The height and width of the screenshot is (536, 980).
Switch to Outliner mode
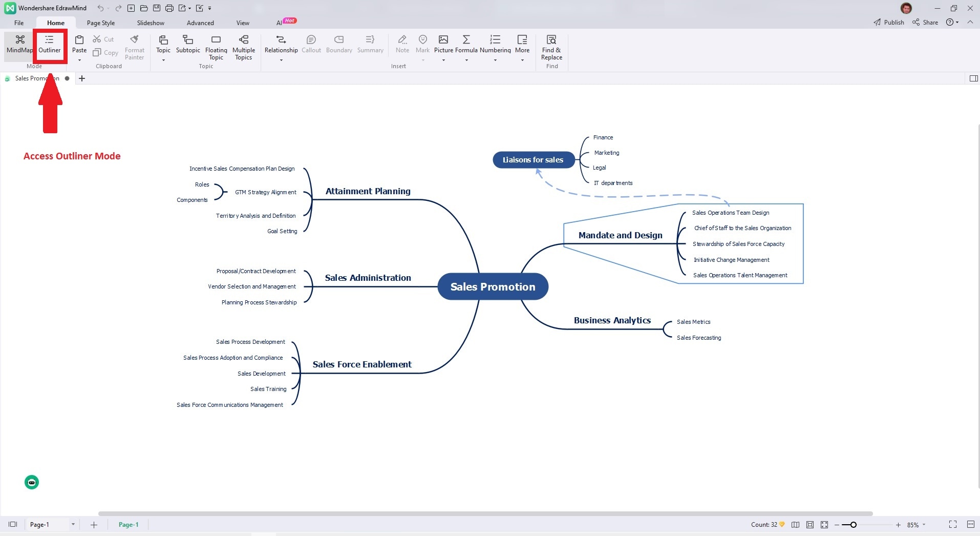tap(50, 45)
